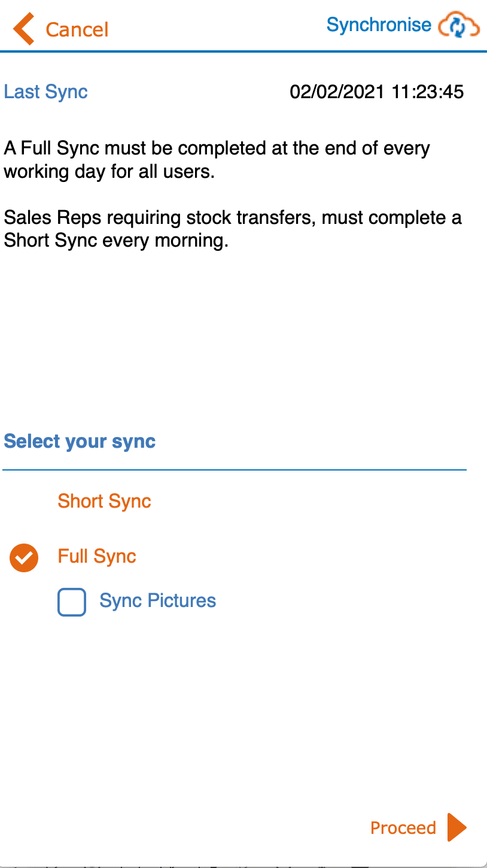Click the orange checkmark circle icon
Viewport: 487px width, 868px height.
(x=24, y=558)
